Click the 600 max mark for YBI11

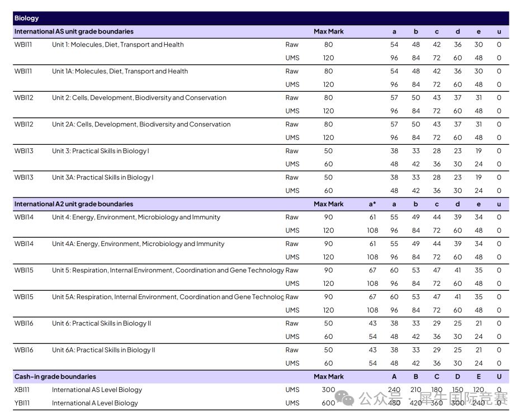[x=329, y=403]
